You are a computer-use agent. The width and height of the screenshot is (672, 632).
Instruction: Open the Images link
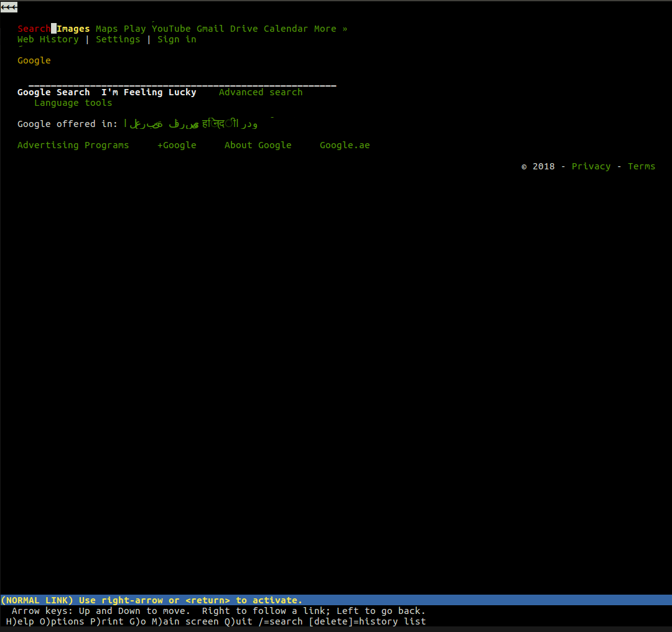73,29
